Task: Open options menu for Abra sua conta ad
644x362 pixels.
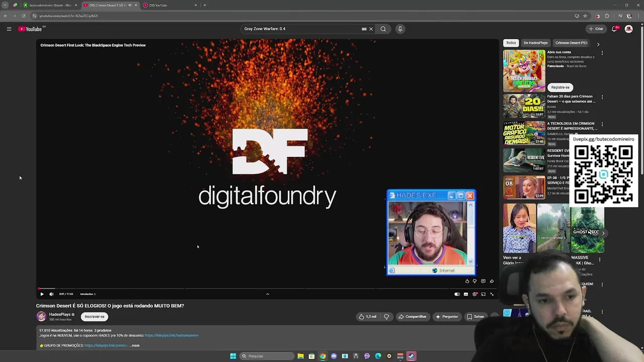Action: [x=602, y=53]
